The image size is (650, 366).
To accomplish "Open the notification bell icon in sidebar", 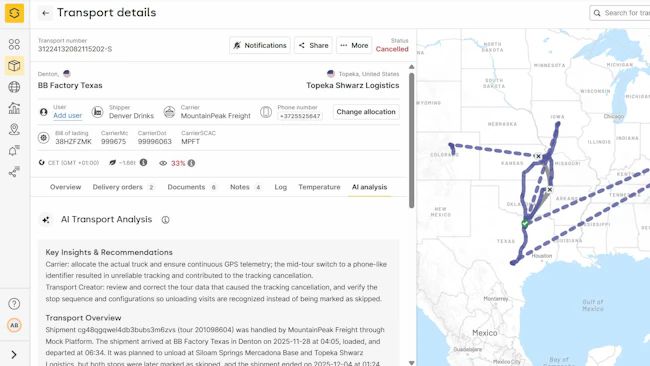I will click(x=14, y=150).
